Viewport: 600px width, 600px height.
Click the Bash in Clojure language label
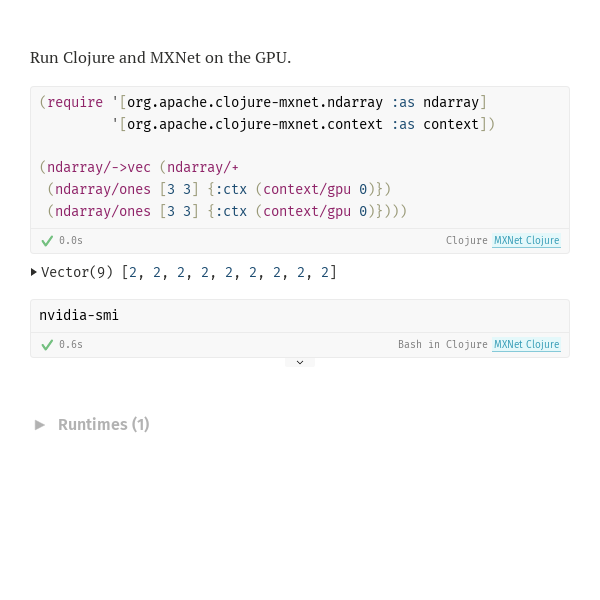pos(443,344)
